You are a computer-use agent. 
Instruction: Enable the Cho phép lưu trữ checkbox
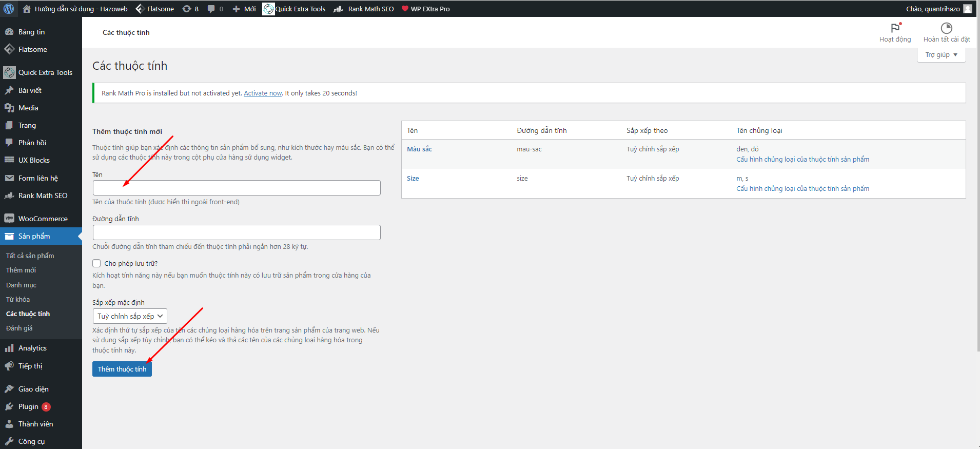(x=96, y=263)
